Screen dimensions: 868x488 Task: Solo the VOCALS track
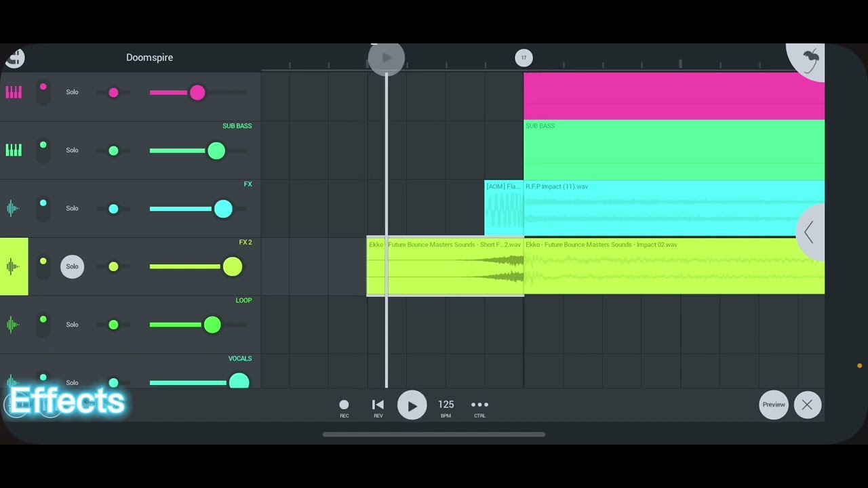[x=72, y=382]
